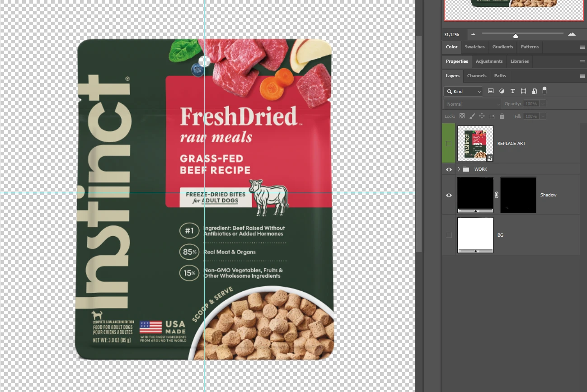Open the Properties panel options menu
587x392 pixels.
click(582, 61)
